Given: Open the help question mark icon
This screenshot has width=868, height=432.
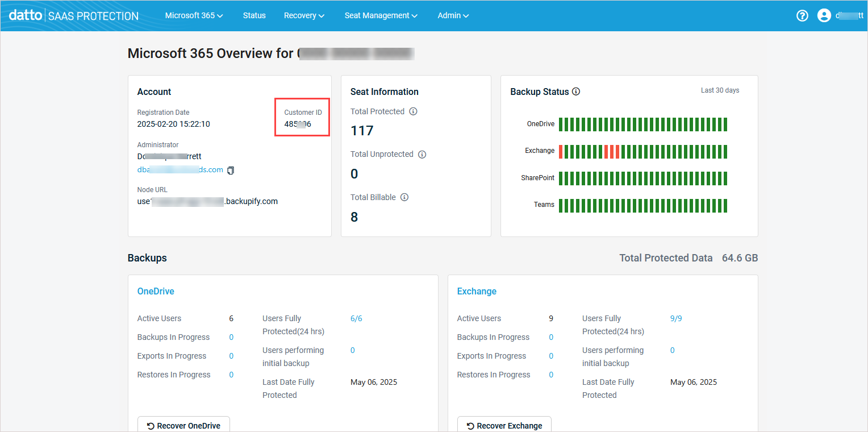Looking at the screenshot, I should pyautogui.click(x=802, y=15).
